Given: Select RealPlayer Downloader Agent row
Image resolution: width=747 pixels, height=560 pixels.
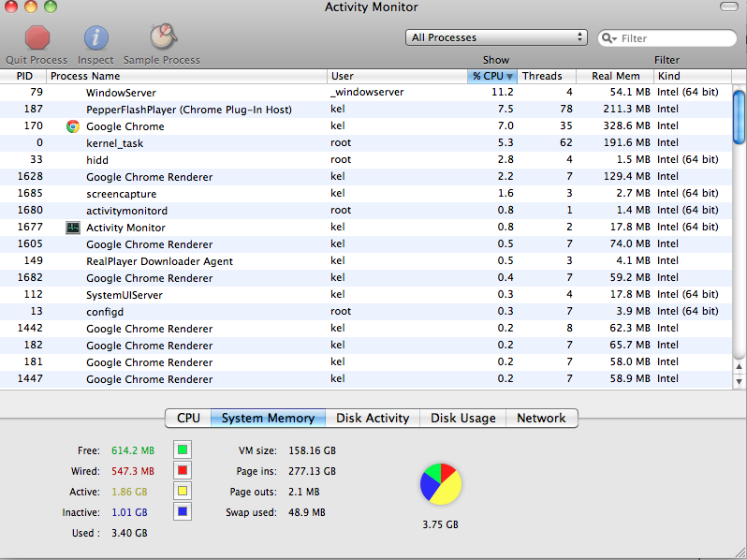Looking at the screenshot, I should [x=366, y=260].
